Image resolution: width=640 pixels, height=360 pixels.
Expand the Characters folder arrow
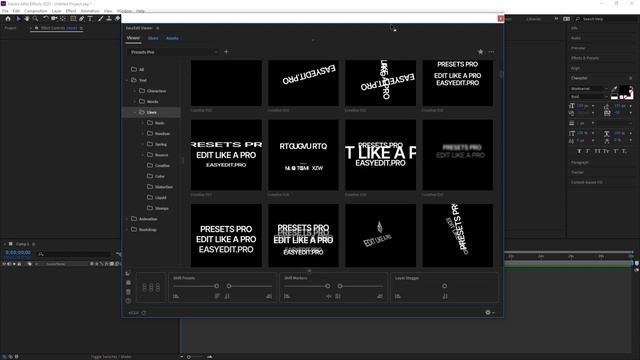pos(135,91)
